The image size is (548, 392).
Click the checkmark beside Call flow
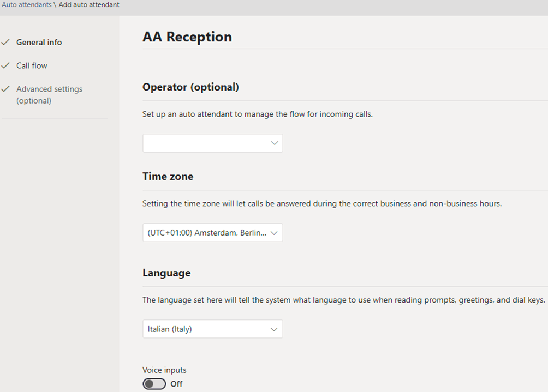click(x=5, y=65)
